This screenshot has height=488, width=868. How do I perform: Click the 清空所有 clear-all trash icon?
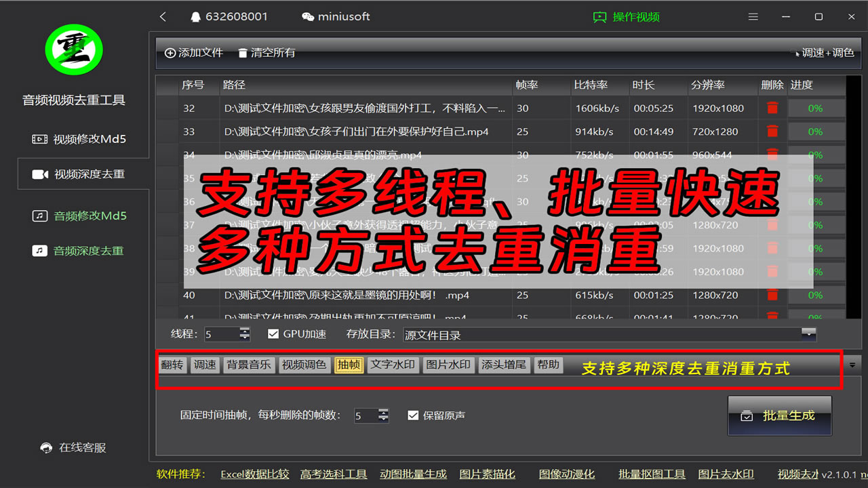243,52
